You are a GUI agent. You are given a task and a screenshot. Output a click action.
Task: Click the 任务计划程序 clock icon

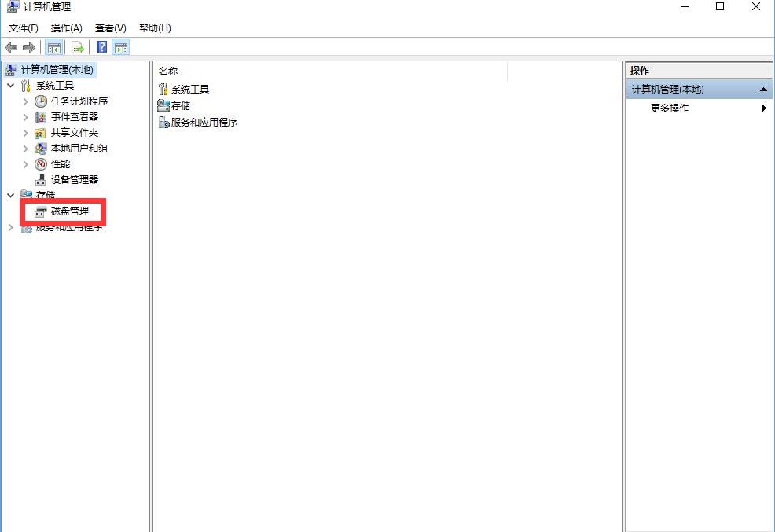(x=41, y=101)
